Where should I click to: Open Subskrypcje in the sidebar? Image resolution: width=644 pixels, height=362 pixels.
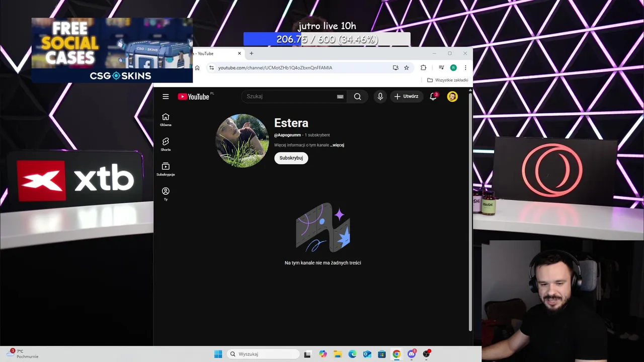pyautogui.click(x=166, y=169)
